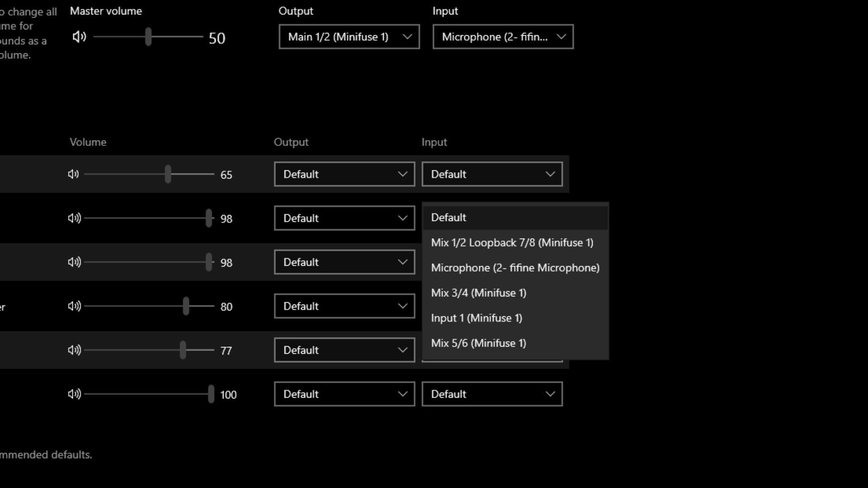Open the master Output device dropdown
This screenshot has height=488, width=868.
coord(349,37)
